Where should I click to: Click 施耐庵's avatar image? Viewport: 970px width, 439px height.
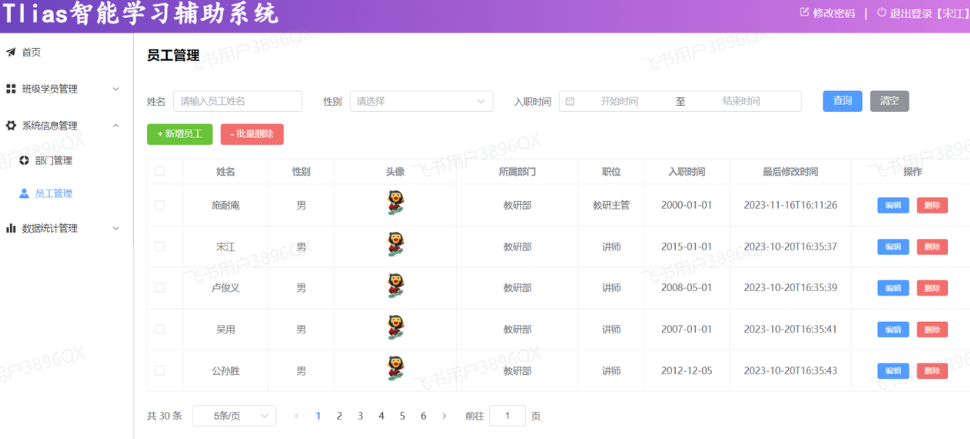(395, 203)
